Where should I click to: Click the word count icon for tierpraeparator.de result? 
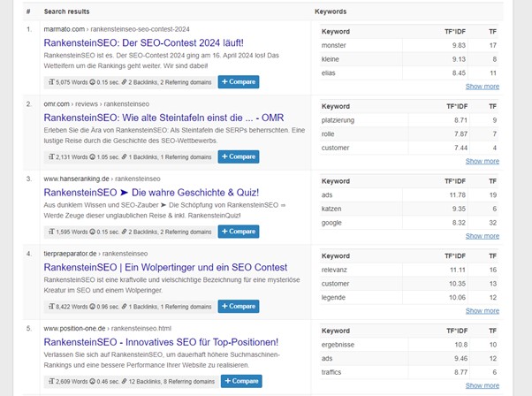(x=51, y=307)
